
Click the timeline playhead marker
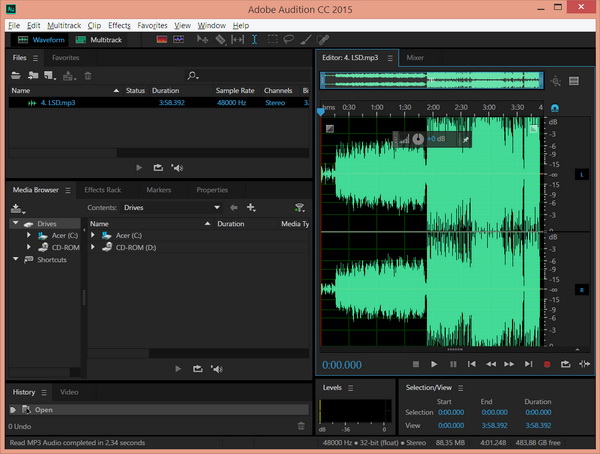click(321, 112)
